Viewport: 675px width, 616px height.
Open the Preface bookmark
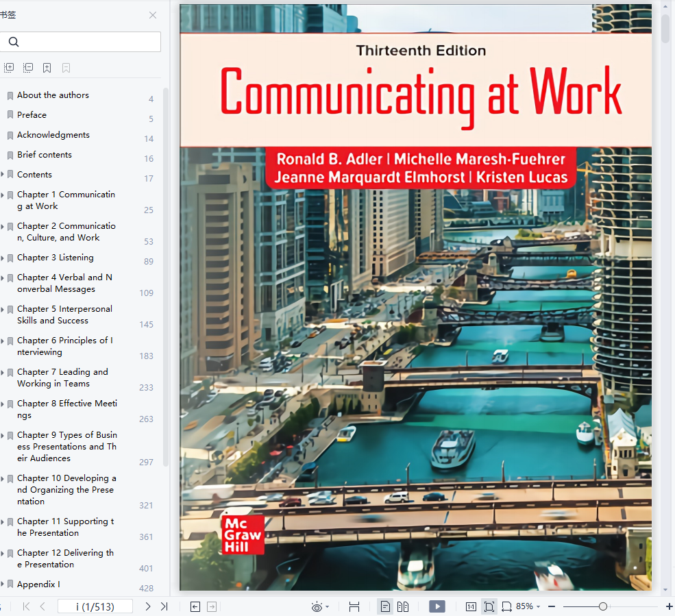(x=32, y=115)
